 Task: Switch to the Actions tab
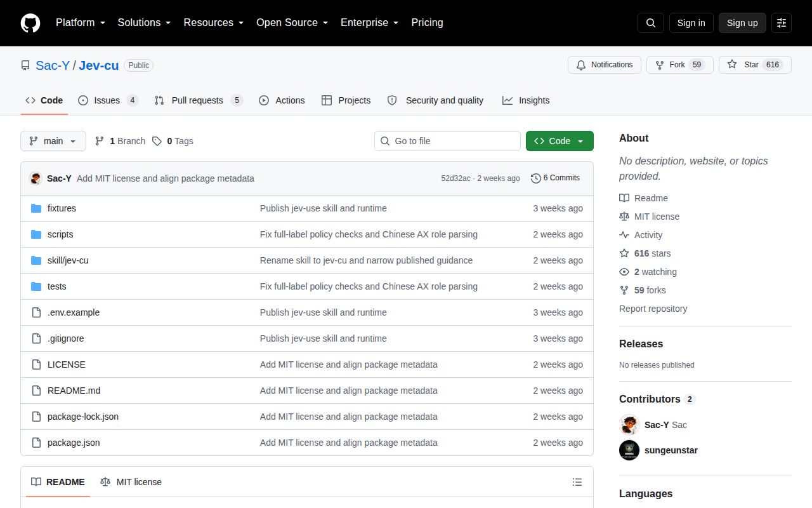(282, 100)
